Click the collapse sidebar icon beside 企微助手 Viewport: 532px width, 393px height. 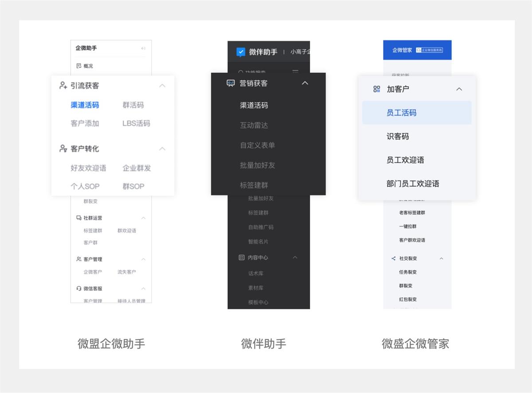pos(143,48)
